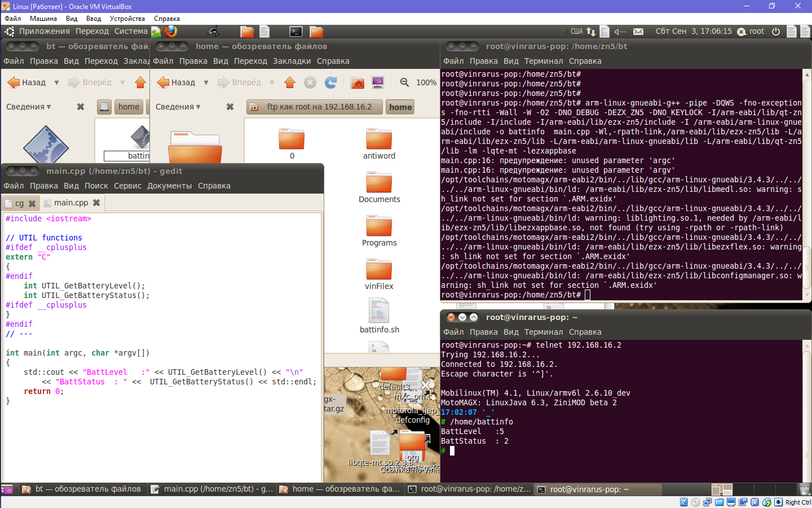Viewport: 812px width, 508px height.
Task: Close the Сведения sidebar in home browser
Action: (x=230, y=107)
